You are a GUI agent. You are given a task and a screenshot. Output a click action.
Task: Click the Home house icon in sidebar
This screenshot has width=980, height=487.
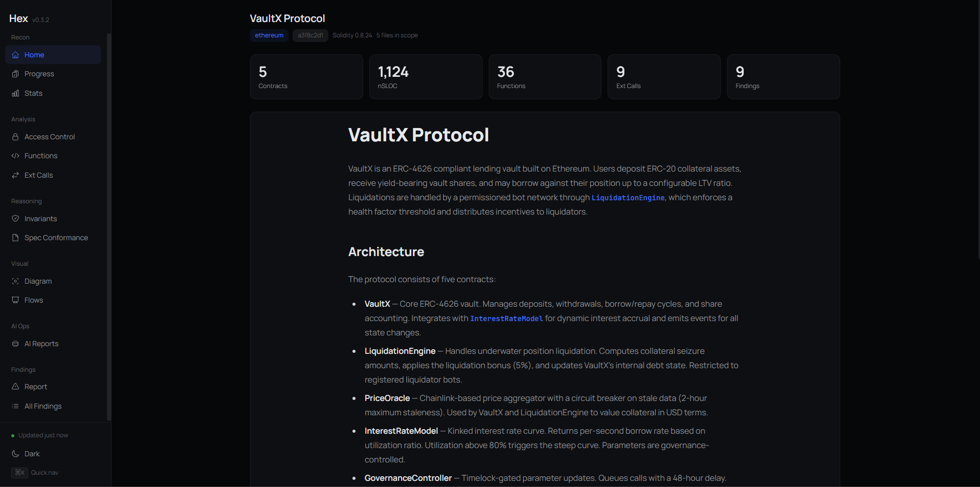pos(15,55)
